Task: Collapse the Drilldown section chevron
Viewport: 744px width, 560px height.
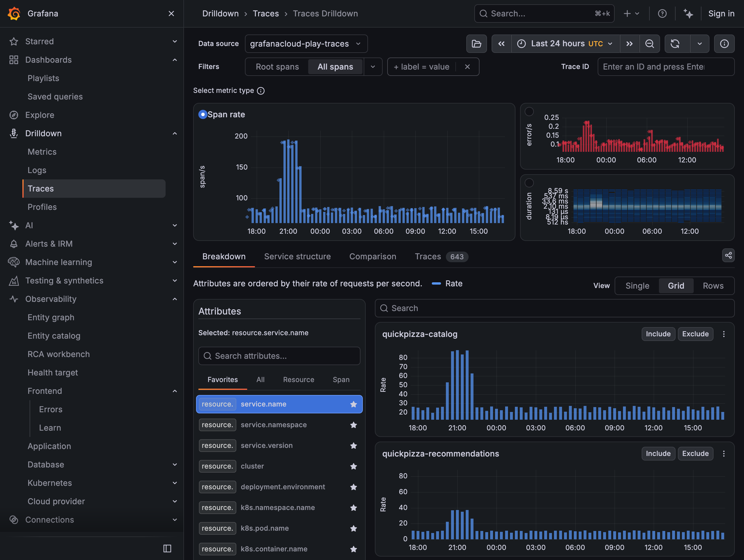Action: 175,133
